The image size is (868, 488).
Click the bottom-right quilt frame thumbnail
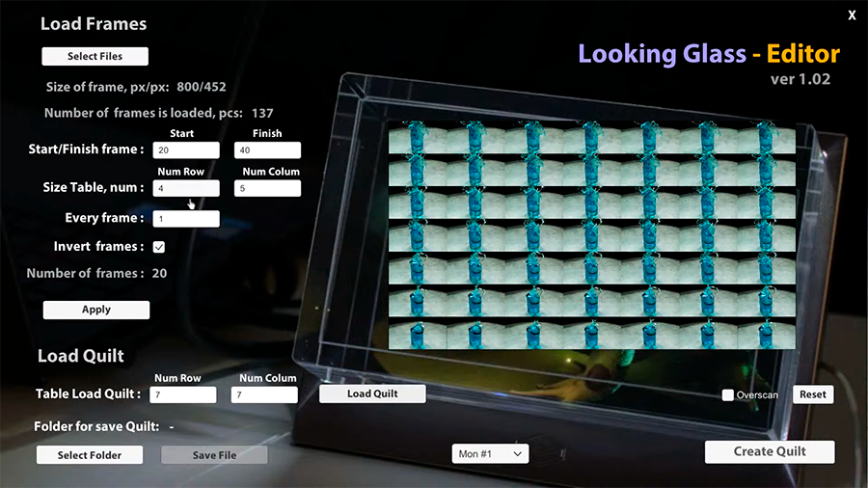tap(766, 334)
